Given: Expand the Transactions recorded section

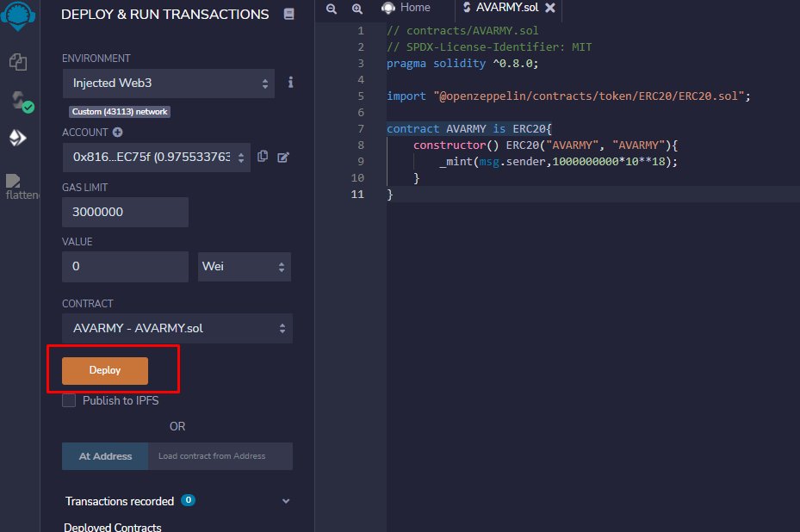Looking at the screenshot, I should pyautogui.click(x=286, y=501).
